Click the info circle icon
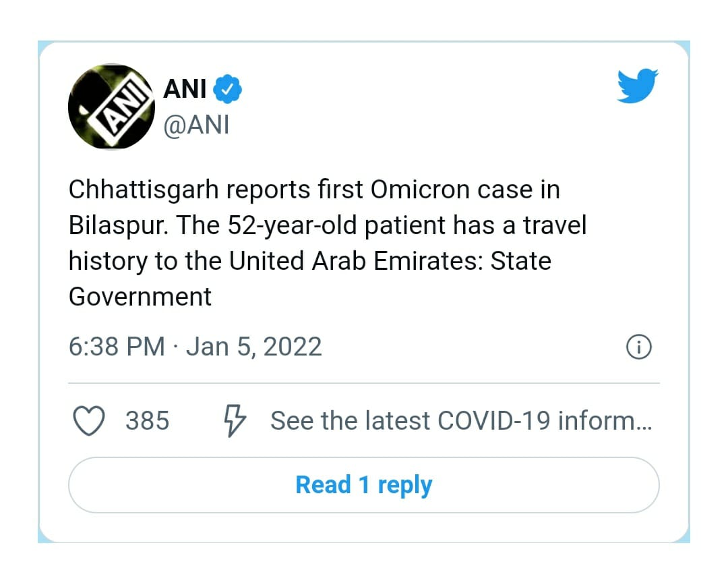The image size is (728, 566). pos(639,347)
